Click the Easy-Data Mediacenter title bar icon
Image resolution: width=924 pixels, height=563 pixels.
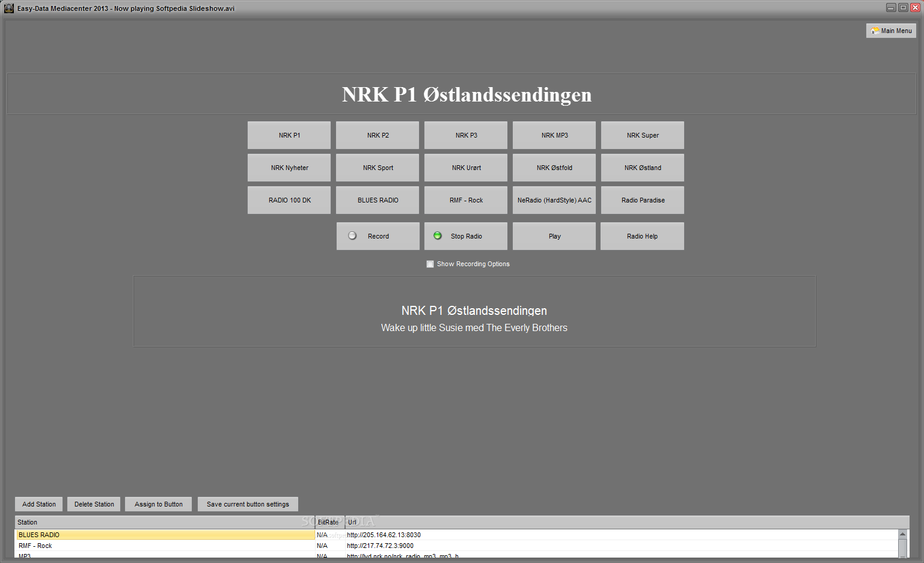pos(9,8)
